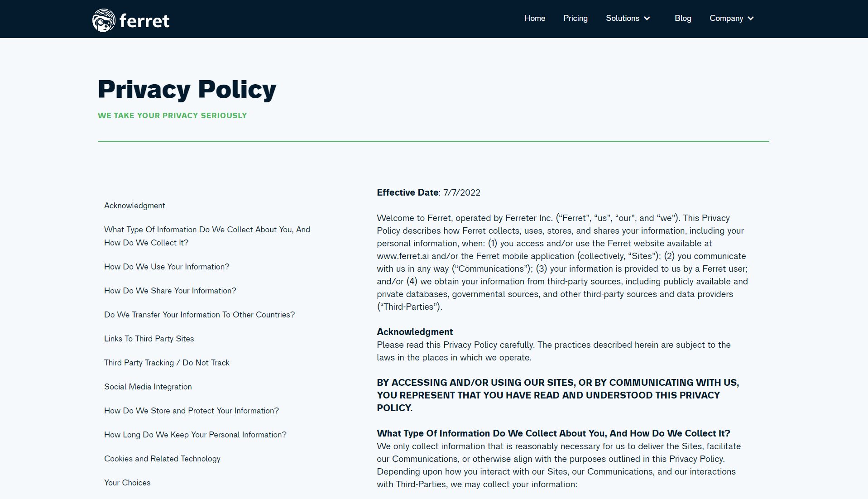Switch to the Pricing page
This screenshot has width=868, height=499.
[575, 18]
